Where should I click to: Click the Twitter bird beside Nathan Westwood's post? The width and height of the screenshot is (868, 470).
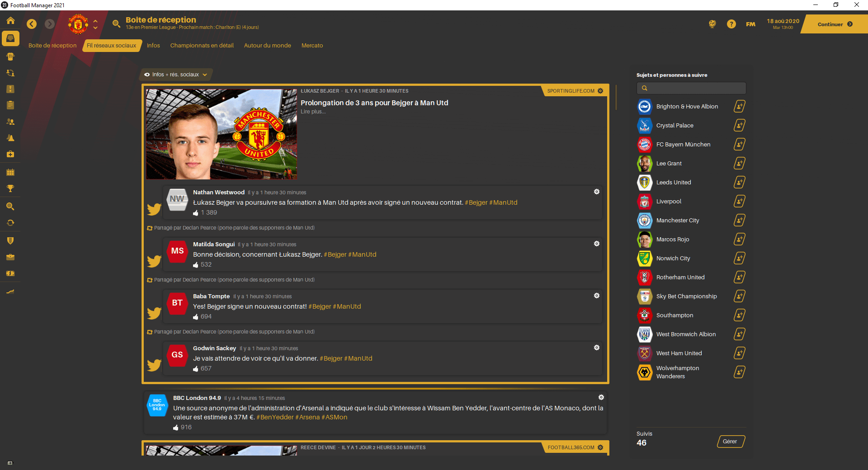point(154,209)
